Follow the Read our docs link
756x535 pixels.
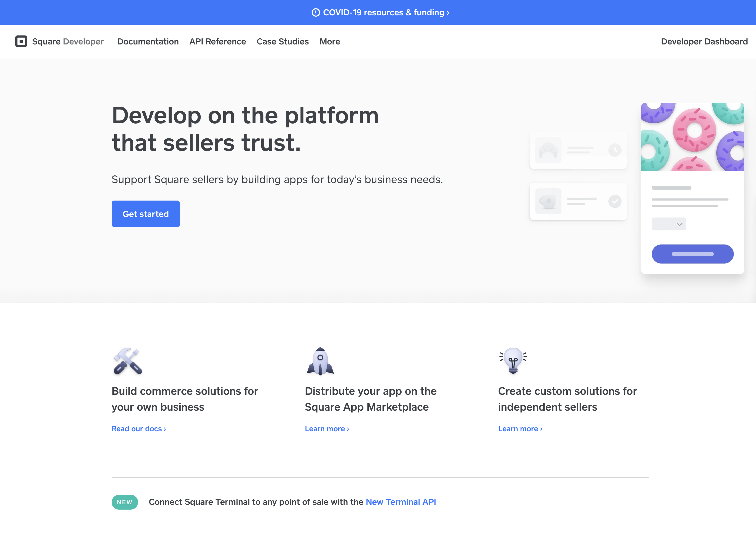point(139,429)
